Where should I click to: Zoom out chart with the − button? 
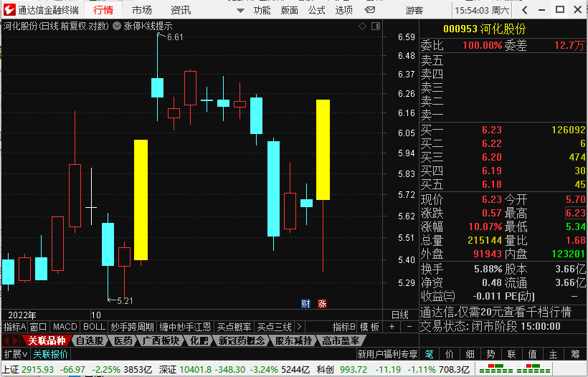[409, 327]
